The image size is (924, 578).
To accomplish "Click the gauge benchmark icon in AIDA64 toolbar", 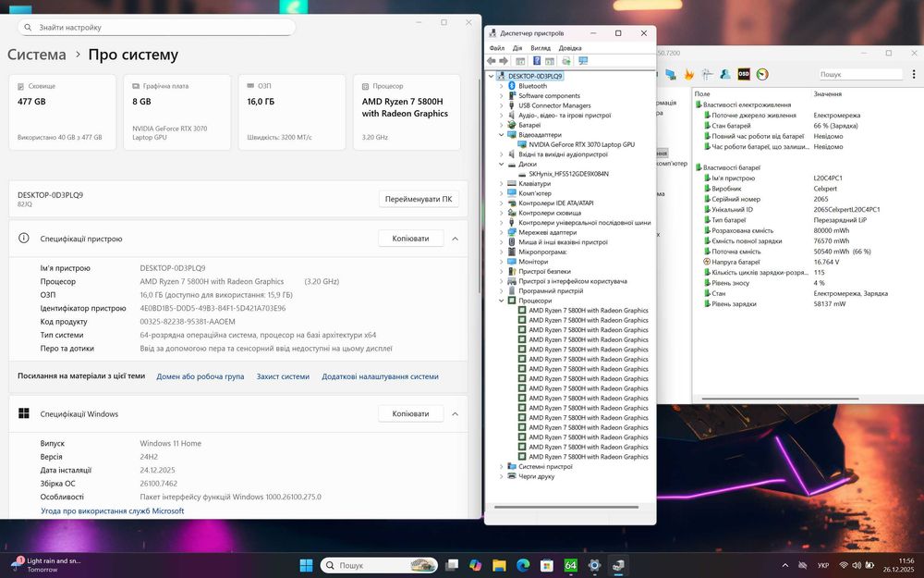I will [762, 74].
